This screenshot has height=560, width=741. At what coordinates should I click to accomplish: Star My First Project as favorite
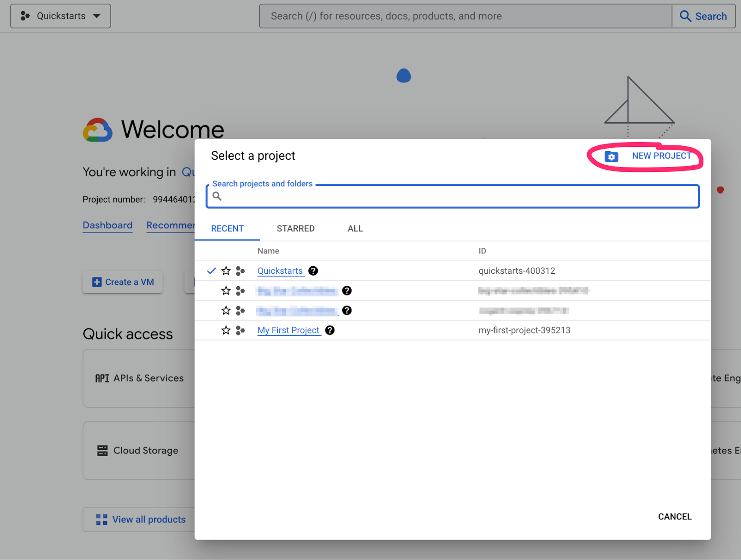point(226,330)
